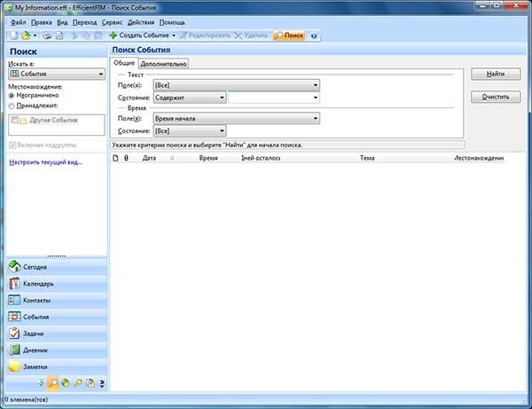This screenshot has height=409, width=532.
Task: Open the Календарь navigation pane
Action: pos(57,283)
